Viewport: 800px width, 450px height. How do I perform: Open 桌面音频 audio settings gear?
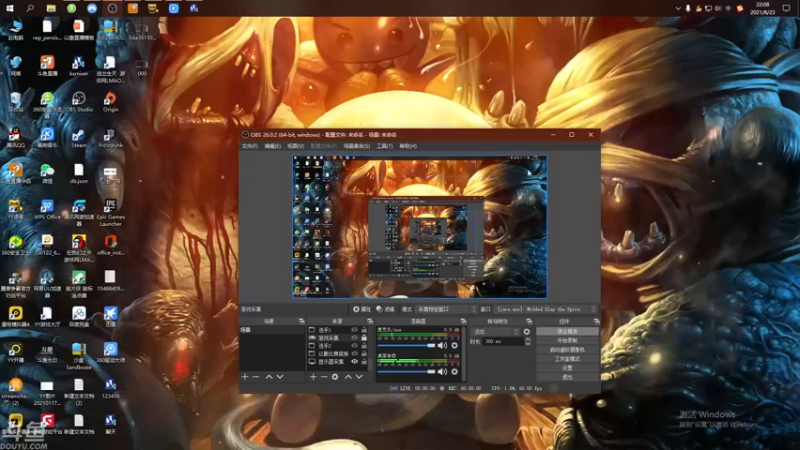point(455,371)
